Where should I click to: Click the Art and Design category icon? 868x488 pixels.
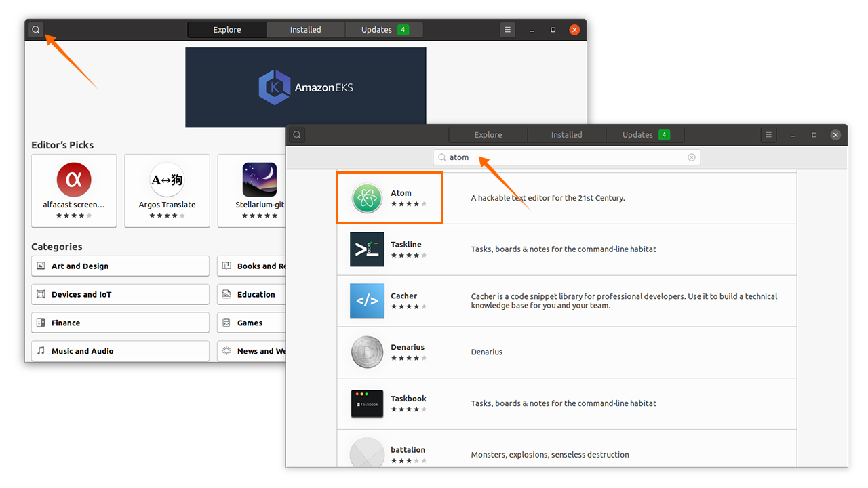pyautogui.click(x=41, y=266)
